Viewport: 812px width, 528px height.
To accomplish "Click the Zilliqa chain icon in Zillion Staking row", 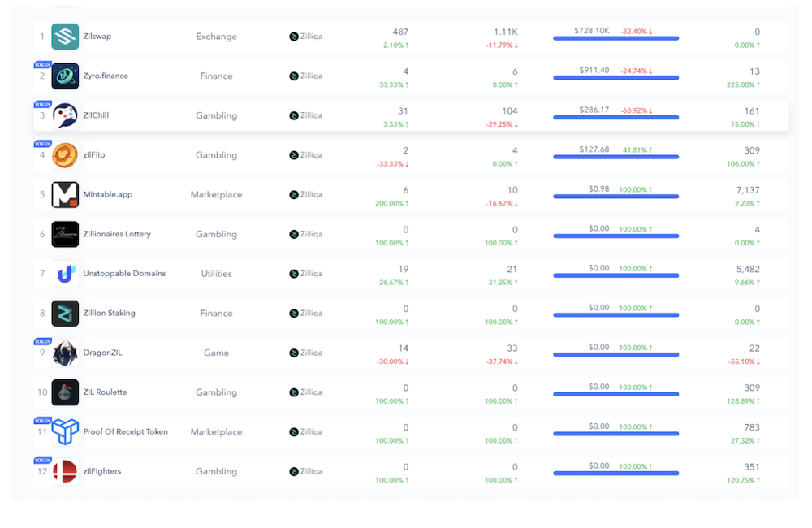I will [294, 314].
